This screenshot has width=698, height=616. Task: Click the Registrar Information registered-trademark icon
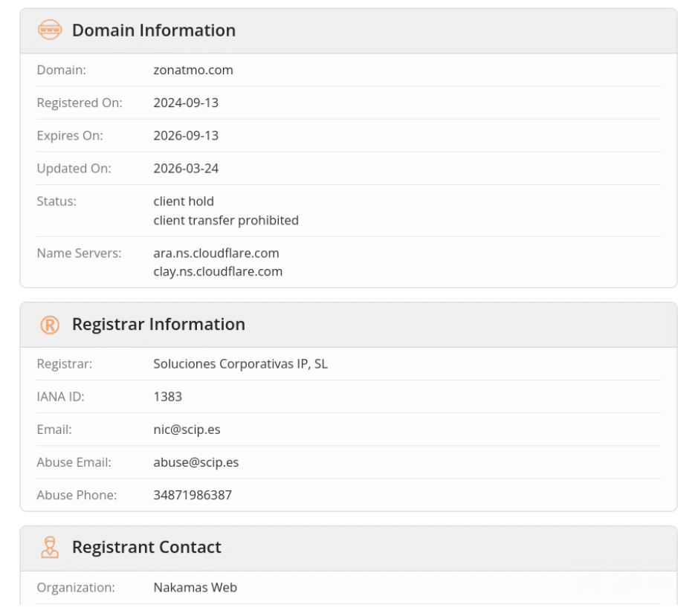click(49, 325)
